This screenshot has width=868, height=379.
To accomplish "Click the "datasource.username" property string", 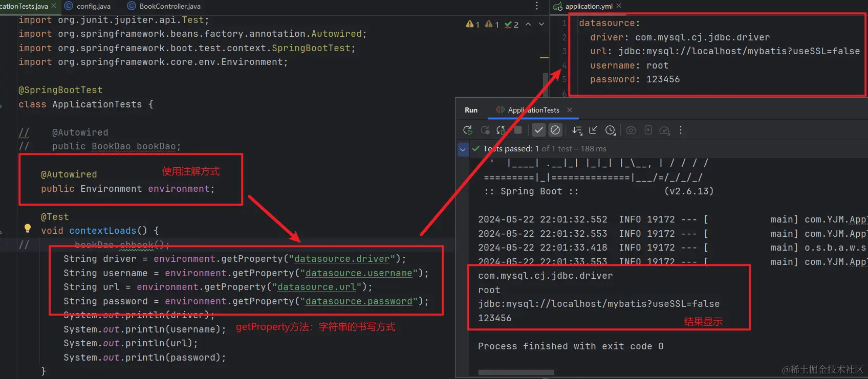I will [359, 273].
